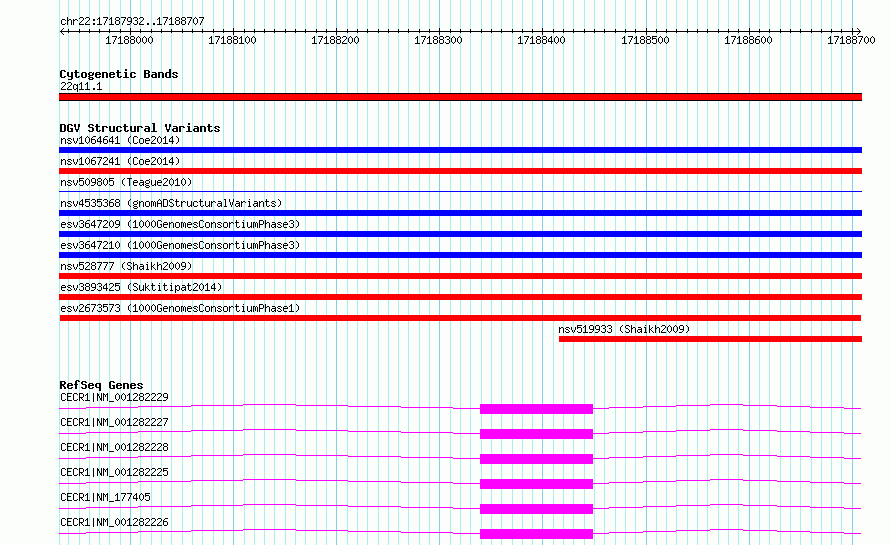Open transcript label CECR1|NM_001282226
890x545 pixels.
coord(114,522)
